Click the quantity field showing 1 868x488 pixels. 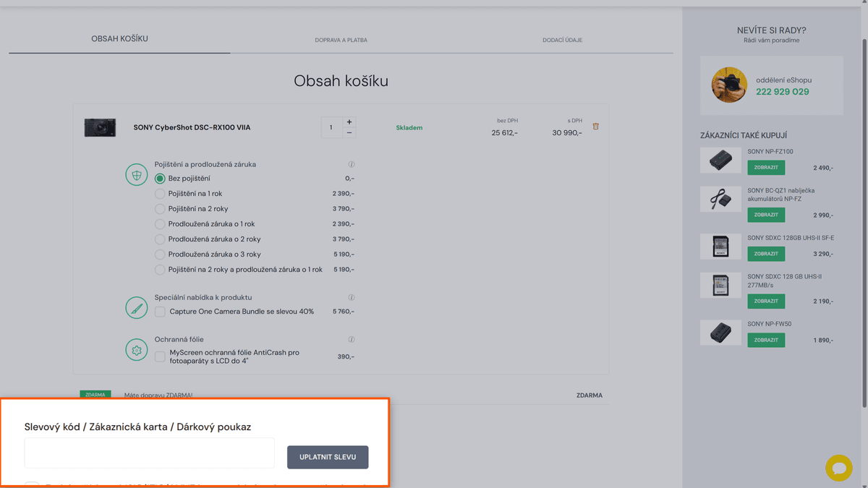coord(332,128)
